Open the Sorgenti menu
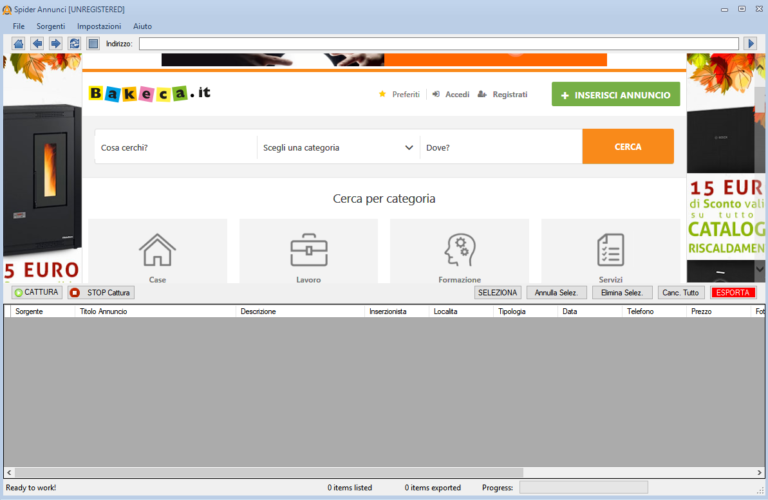Image resolution: width=768 pixels, height=500 pixels. (50, 25)
